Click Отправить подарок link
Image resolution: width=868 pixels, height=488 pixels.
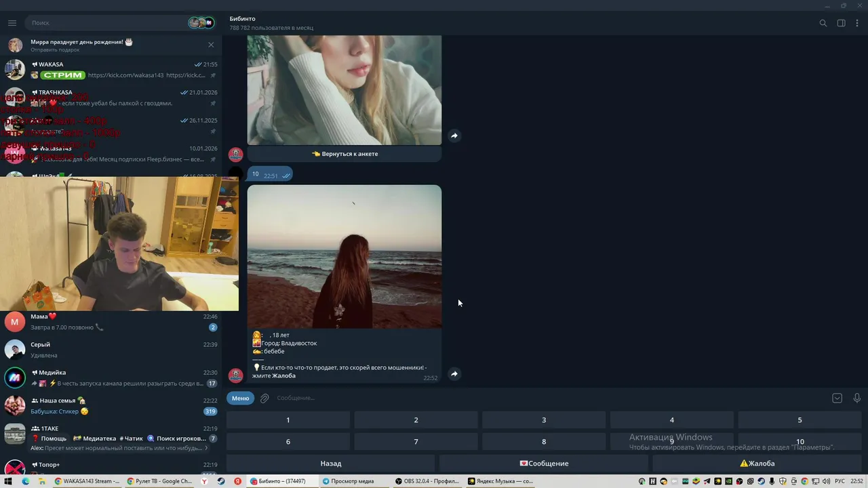55,50
